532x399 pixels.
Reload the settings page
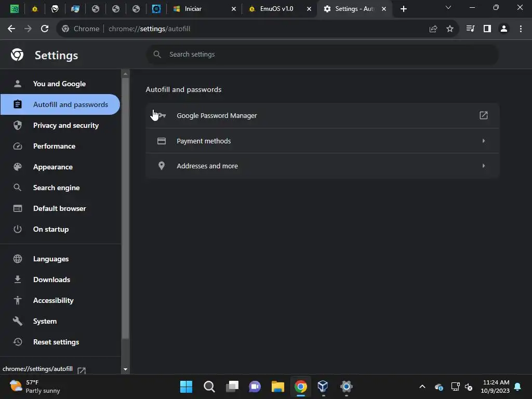45,29
